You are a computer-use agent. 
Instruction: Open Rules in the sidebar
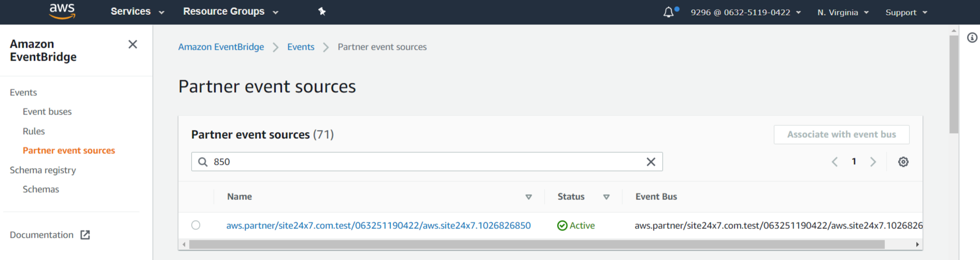pos(34,131)
